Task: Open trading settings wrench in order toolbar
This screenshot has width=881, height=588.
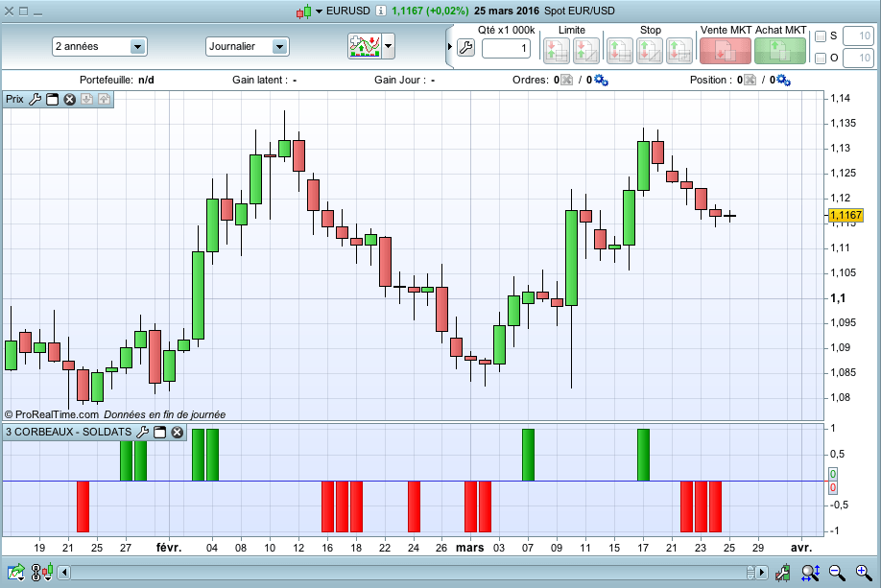Action: point(465,48)
